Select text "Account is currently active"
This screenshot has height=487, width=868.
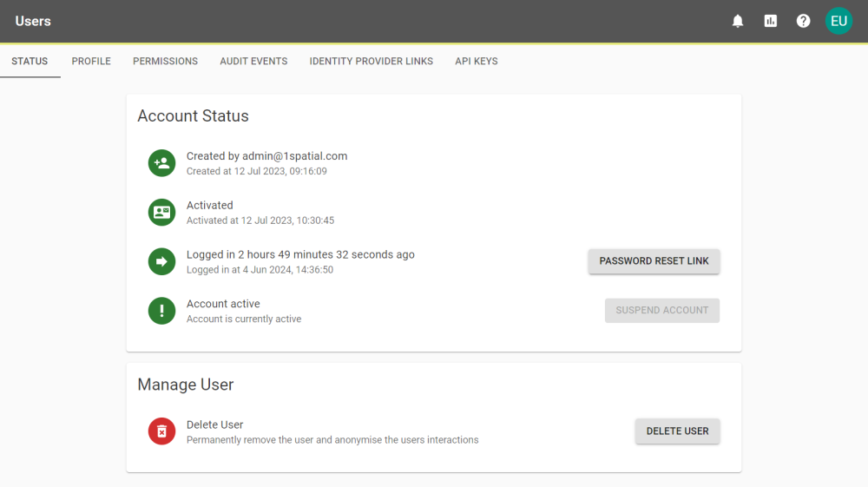[x=244, y=319]
